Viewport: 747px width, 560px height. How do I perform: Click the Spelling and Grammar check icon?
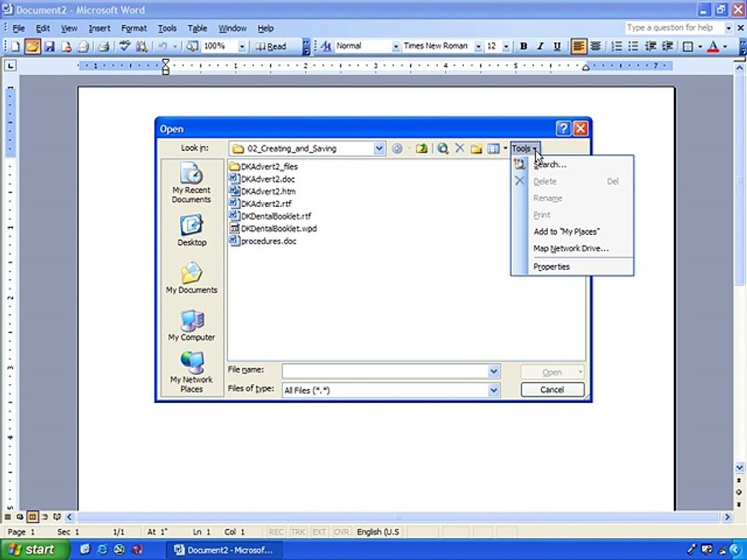(124, 46)
